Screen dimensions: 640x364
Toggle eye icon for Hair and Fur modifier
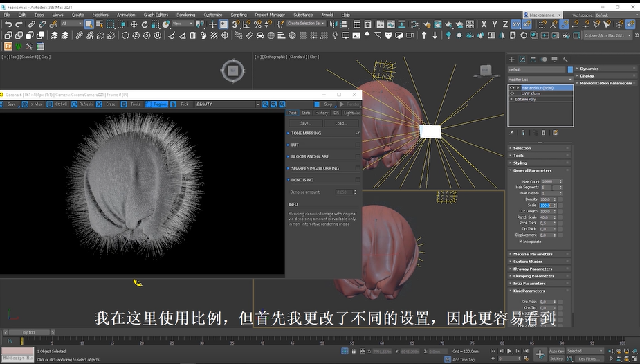coord(512,88)
